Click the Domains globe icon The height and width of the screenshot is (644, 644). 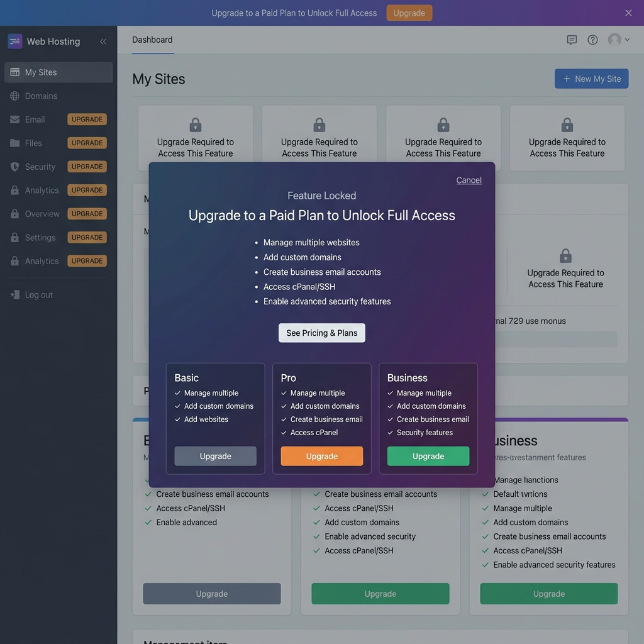point(15,96)
